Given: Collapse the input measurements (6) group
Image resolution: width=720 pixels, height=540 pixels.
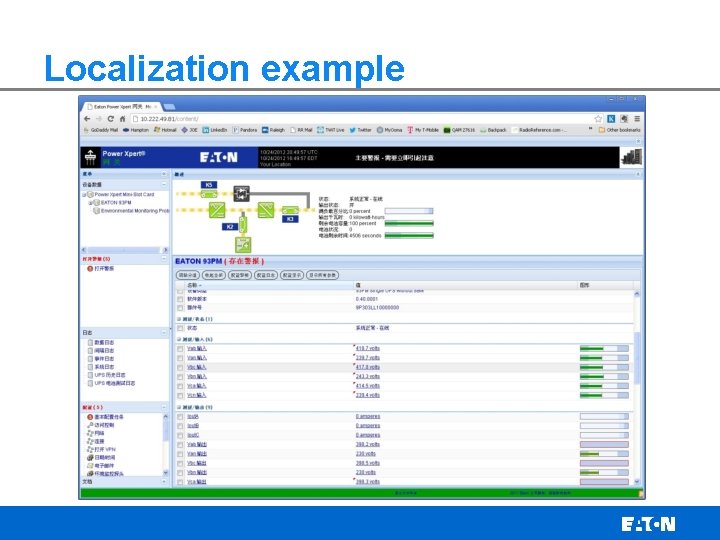Looking at the screenshot, I should point(179,339).
